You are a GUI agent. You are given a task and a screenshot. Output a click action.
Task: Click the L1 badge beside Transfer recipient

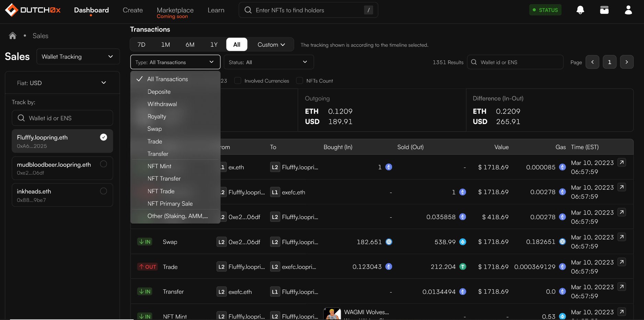click(x=275, y=292)
